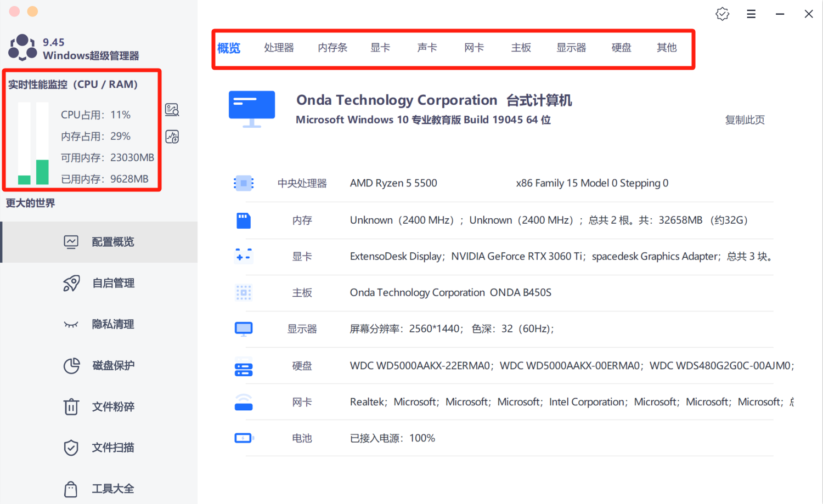Click the 中央处理器 chip icon

tap(244, 183)
